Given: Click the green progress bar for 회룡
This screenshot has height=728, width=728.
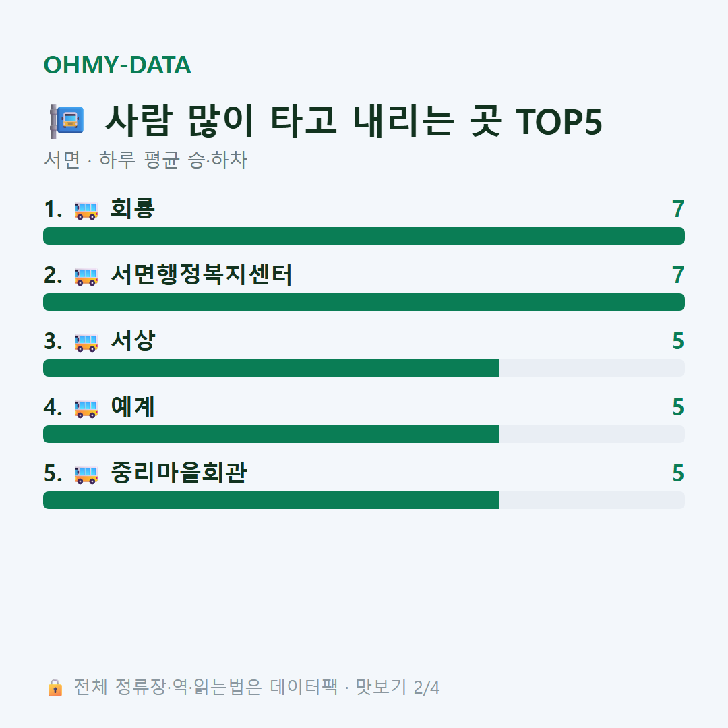Looking at the screenshot, I should 364,236.
